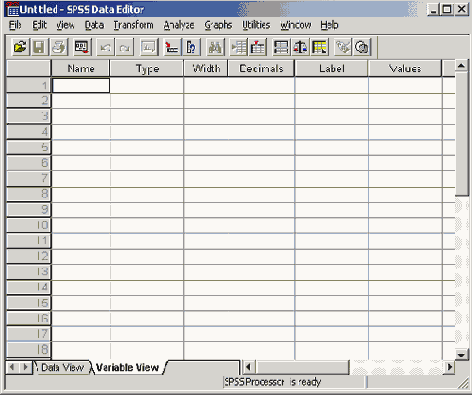Image resolution: width=472 pixels, height=395 pixels.
Task: Click the Decimals column header
Action: coord(261,68)
